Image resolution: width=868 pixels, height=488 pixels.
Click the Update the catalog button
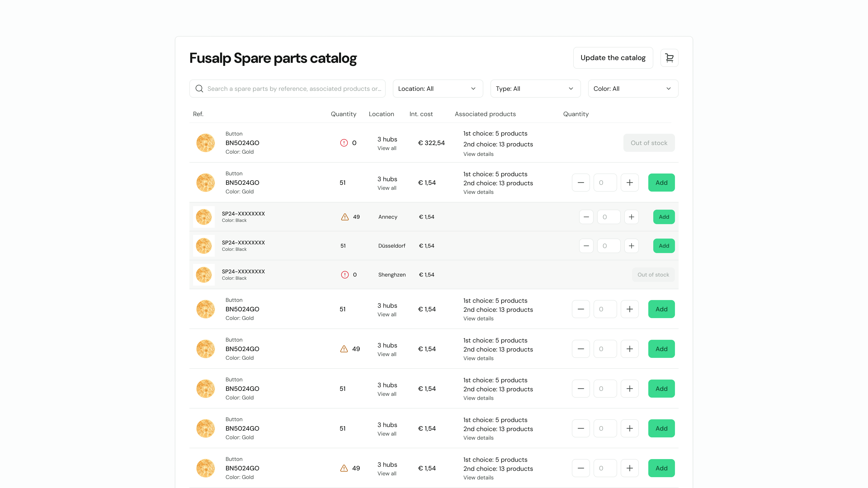613,58
